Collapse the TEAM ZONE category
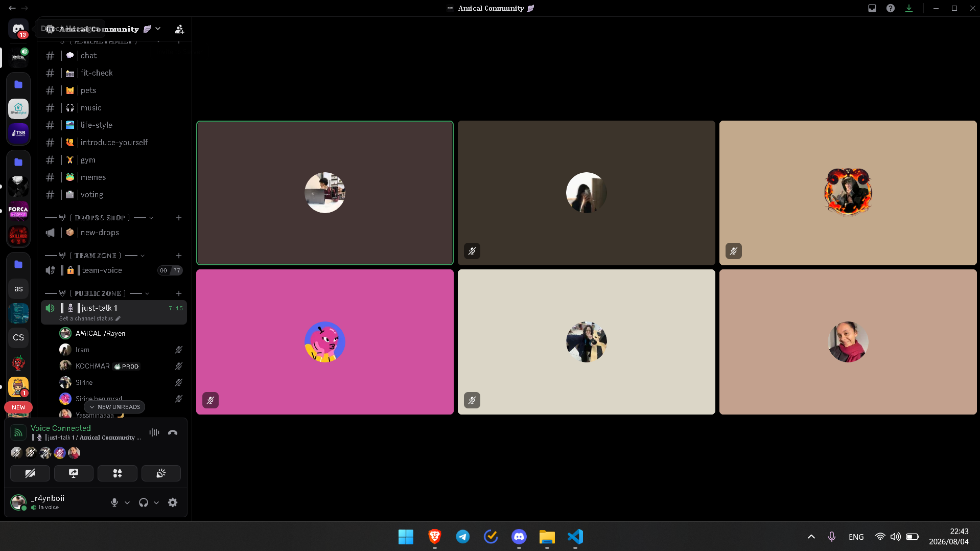 point(143,256)
